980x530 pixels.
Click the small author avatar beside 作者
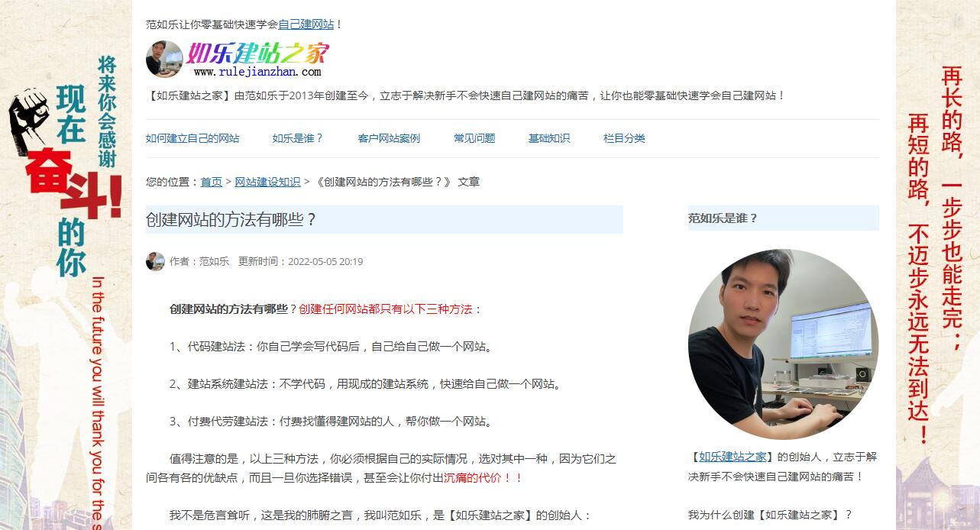[x=155, y=261]
